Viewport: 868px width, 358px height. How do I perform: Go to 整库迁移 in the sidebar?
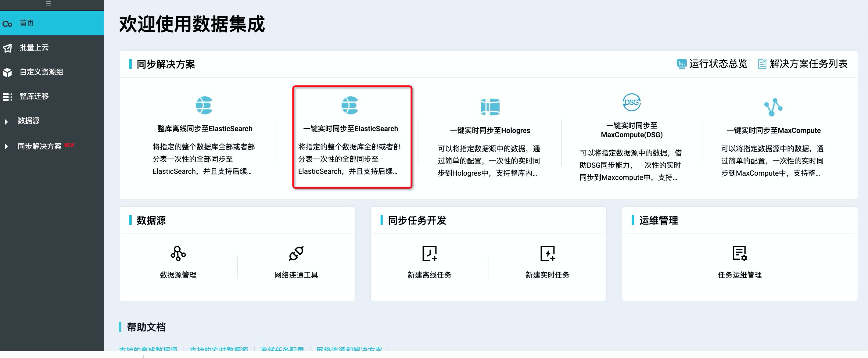[52, 96]
